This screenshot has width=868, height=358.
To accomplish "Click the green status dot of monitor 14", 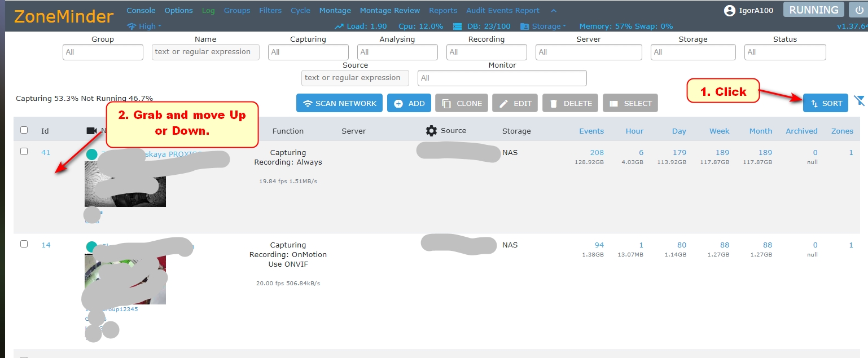I will [91, 246].
